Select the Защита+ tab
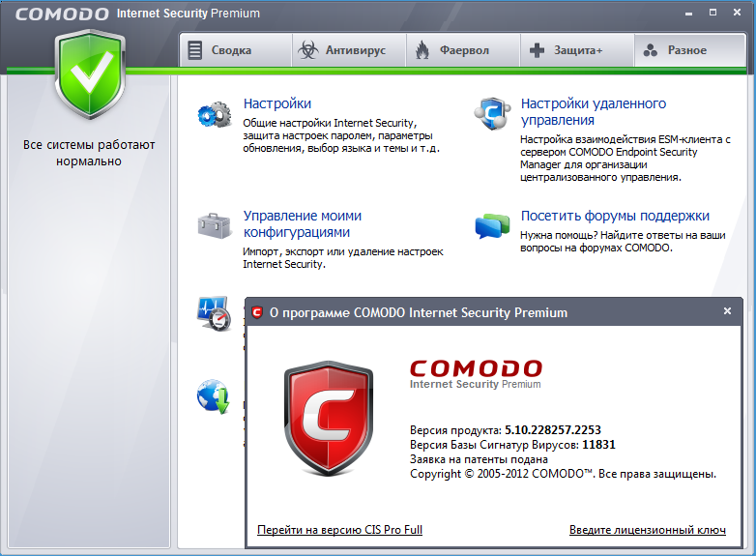 [x=576, y=50]
